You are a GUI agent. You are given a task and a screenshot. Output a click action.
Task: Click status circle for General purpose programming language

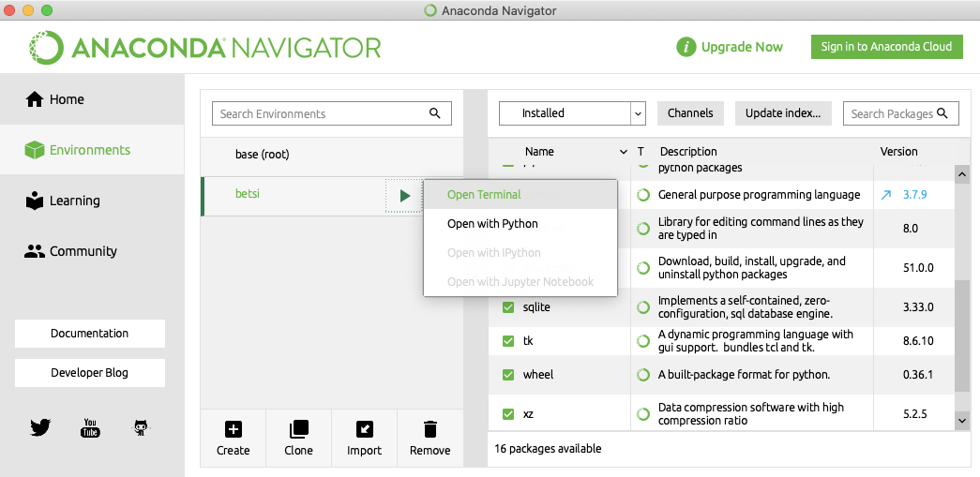point(642,195)
